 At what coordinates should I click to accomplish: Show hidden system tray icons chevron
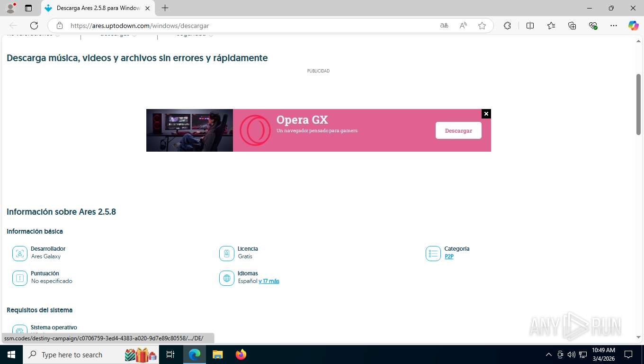click(x=549, y=355)
